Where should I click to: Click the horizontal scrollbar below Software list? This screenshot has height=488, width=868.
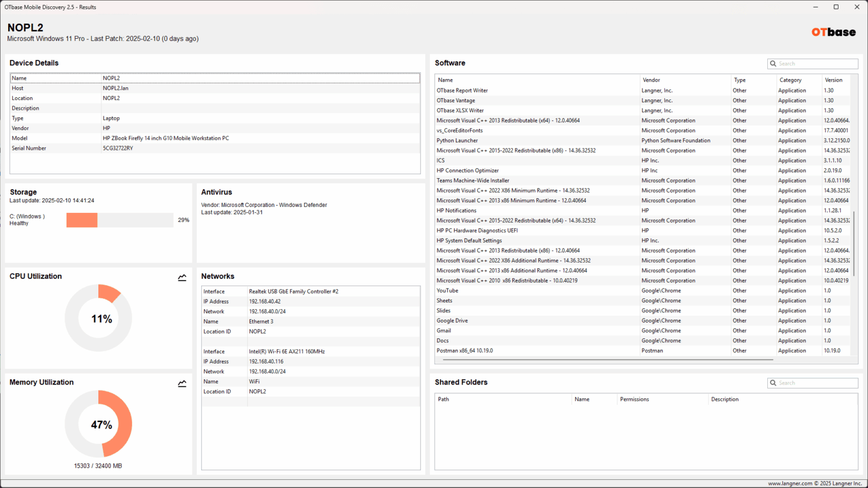click(608, 360)
